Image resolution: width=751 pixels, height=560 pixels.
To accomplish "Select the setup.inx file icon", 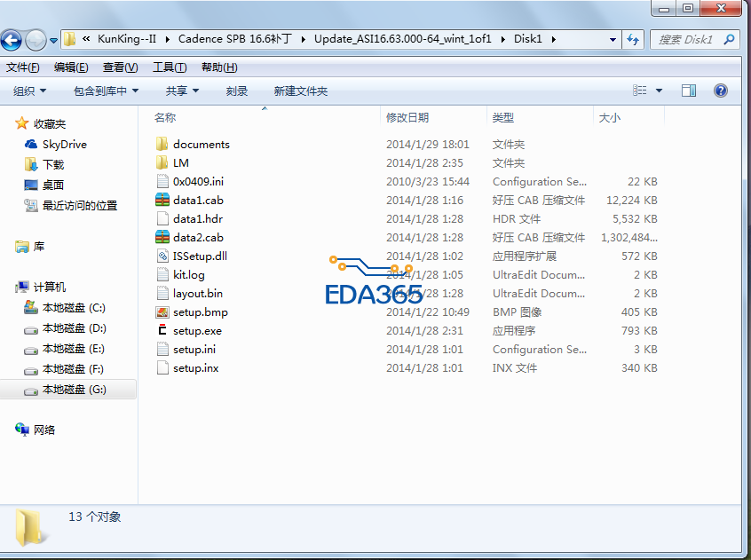I will coord(162,368).
